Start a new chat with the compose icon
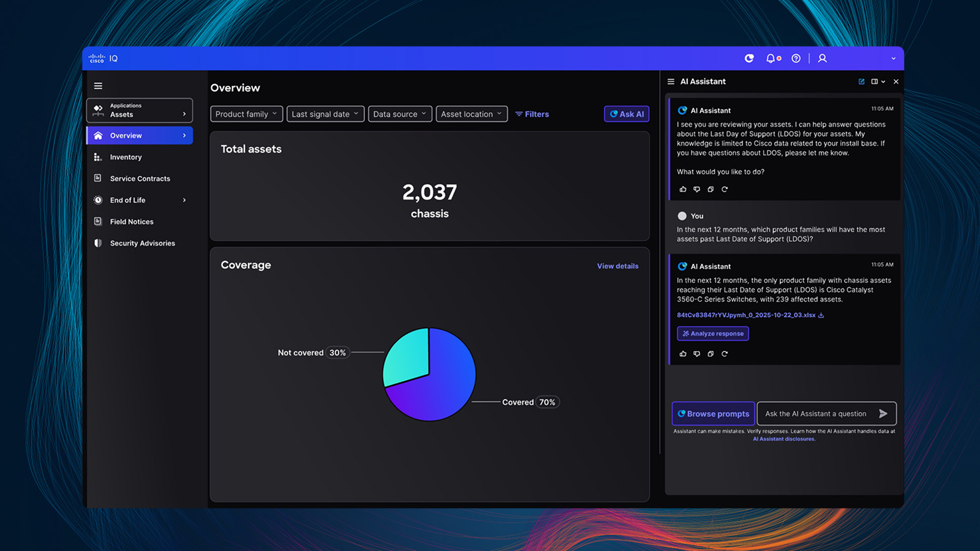This screenshot has height=551, width=980. (862, 81)
